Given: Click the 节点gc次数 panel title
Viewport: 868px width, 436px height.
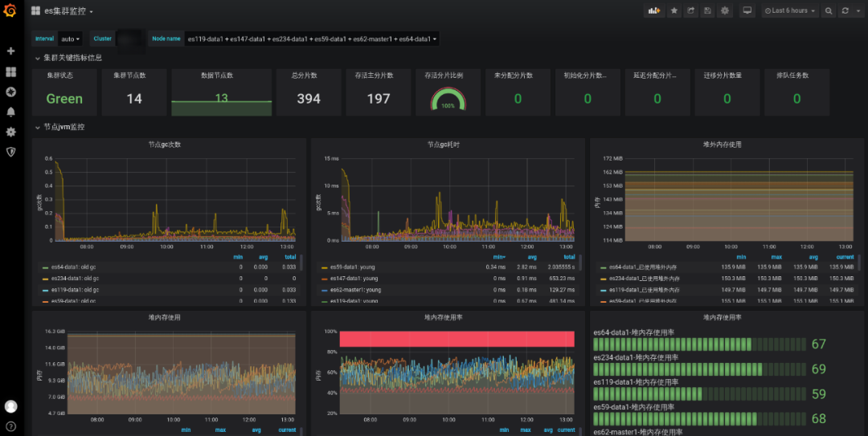Looking at the screenshot, I should (x=164, y=145).
